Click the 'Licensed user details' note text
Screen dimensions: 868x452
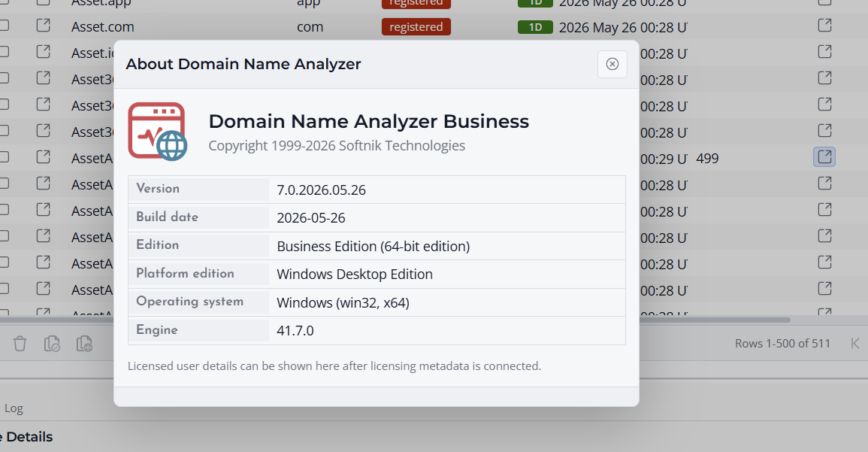(x=334, y=366)
